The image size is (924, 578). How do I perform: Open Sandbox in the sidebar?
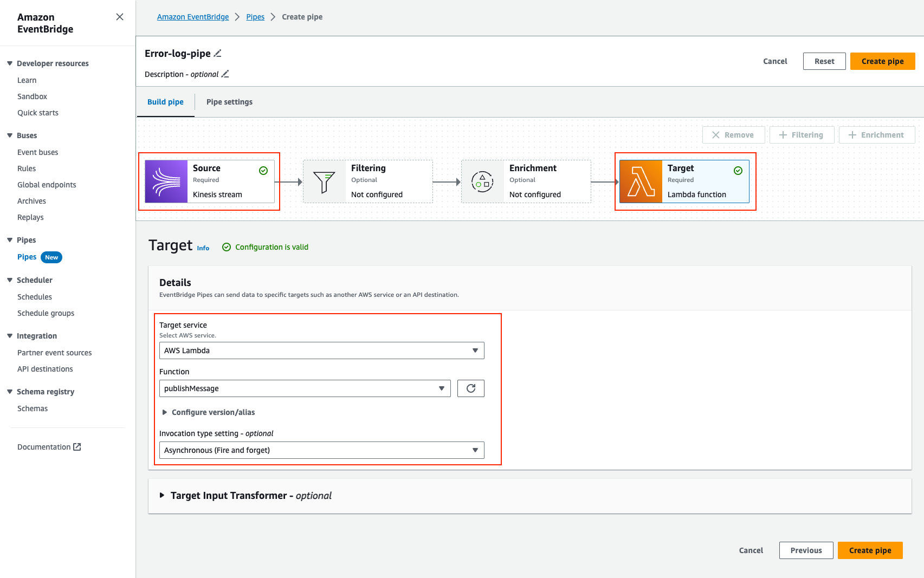point(32,96)
